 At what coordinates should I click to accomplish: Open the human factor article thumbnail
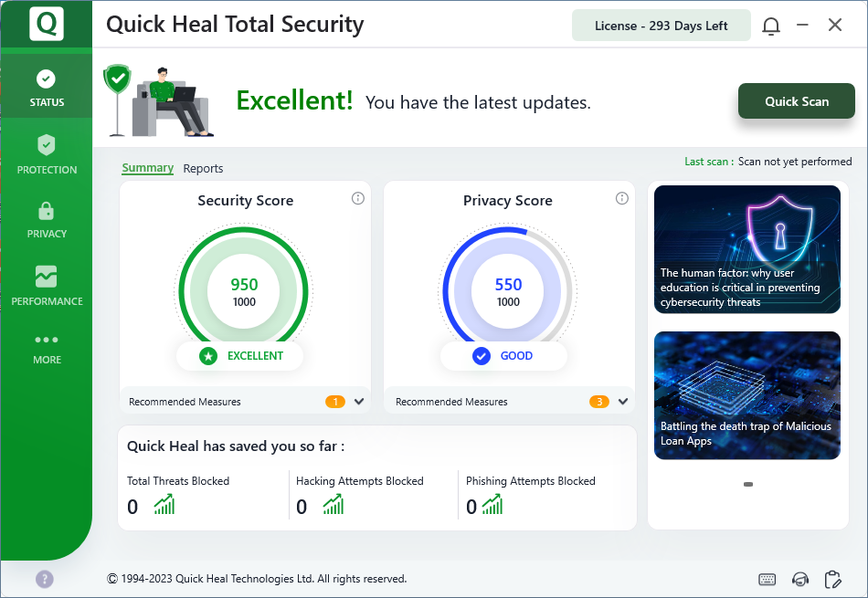(746, 249)
